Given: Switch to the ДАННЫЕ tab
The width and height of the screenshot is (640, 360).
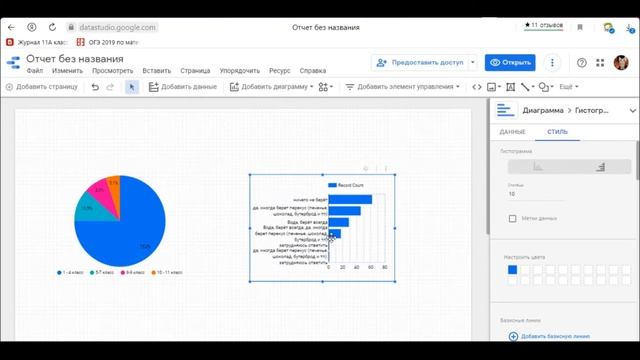Looking at the screenshot, I should click(512, 132).
